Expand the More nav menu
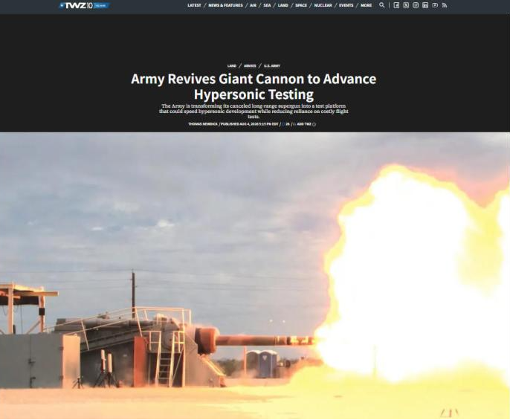The width and height of the screenshot is (510, 420). click(366, 5)
